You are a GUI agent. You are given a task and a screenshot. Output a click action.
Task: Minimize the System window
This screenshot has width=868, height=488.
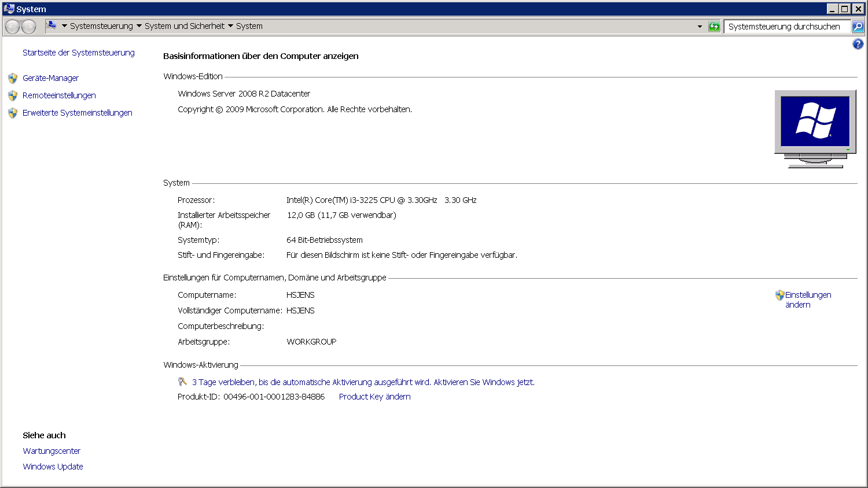point(832,9)
